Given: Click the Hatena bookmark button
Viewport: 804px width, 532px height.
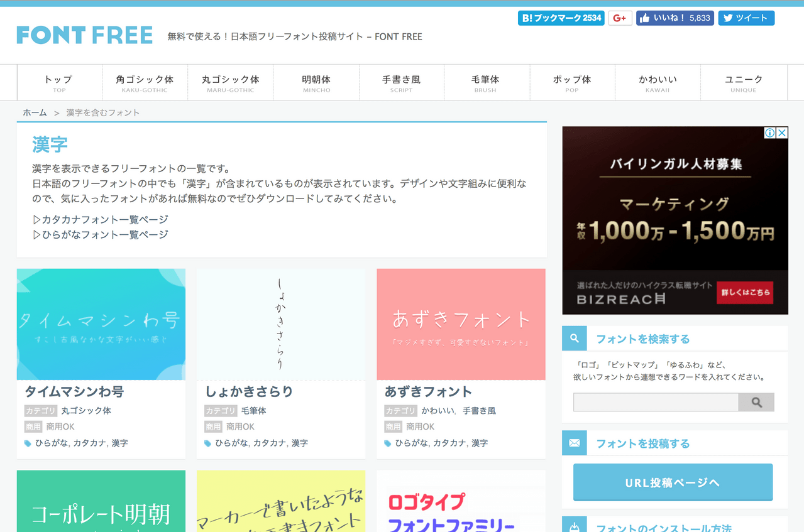Looking at the screenshot, I should click(x=561, y=18).
